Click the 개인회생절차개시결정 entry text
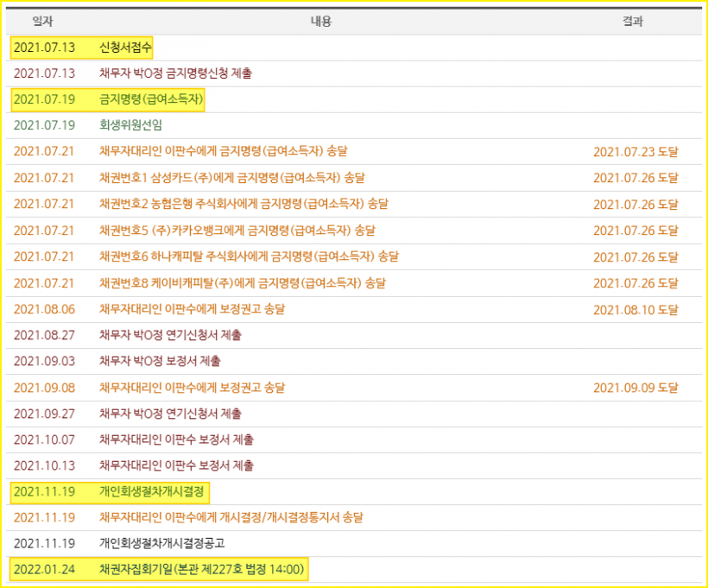 [152, 491]
